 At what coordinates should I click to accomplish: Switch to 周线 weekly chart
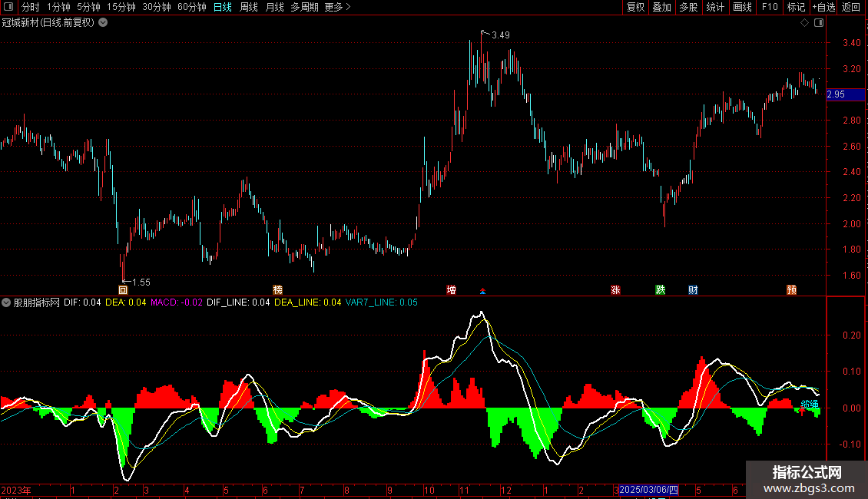coord(249,7)
